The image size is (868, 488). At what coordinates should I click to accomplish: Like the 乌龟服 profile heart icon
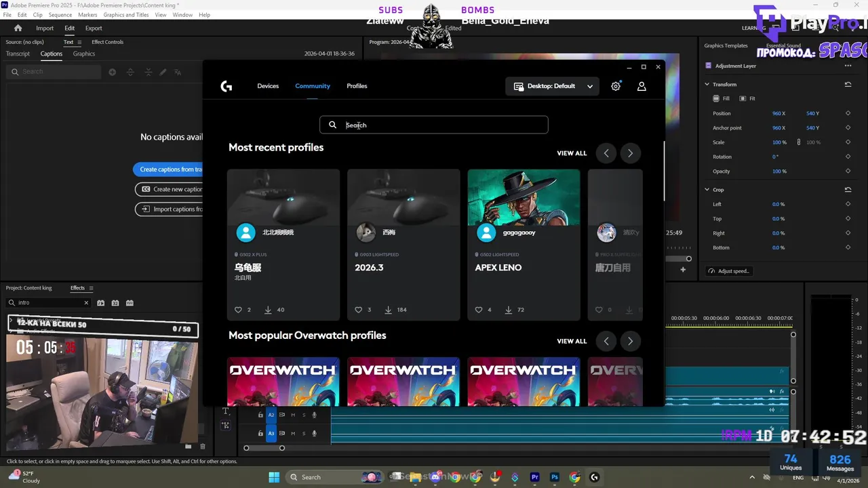[238, 310]
